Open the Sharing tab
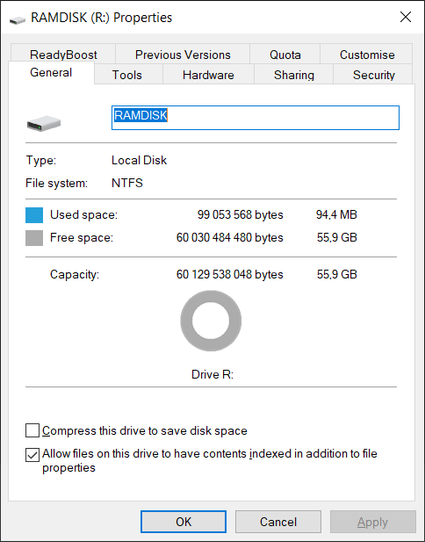 pyautogui.click(x=294, y=75)
